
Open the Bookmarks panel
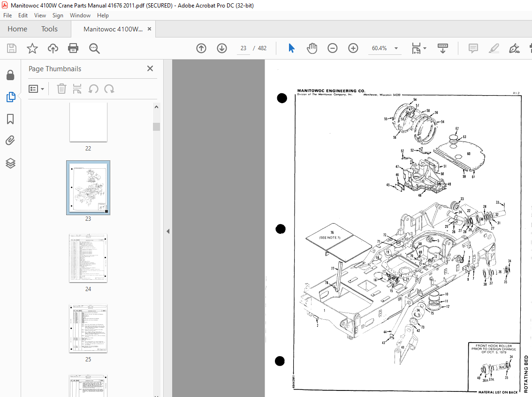10,119
